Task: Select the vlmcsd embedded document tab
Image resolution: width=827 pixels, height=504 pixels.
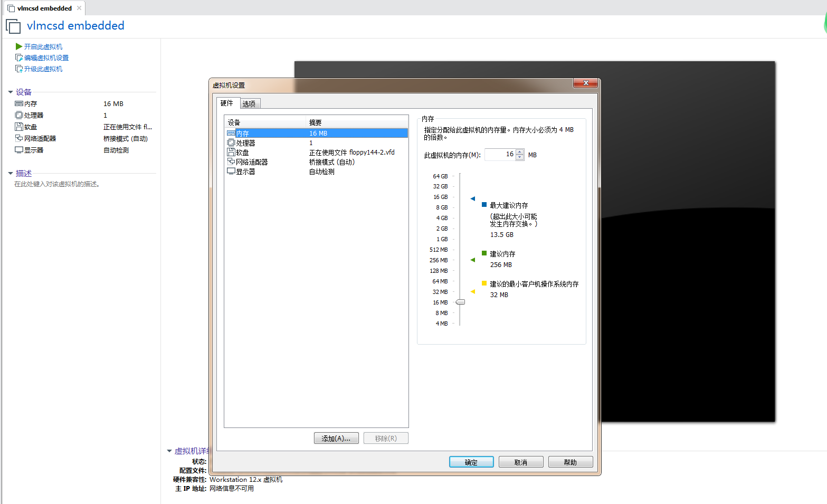Action: 44,8
